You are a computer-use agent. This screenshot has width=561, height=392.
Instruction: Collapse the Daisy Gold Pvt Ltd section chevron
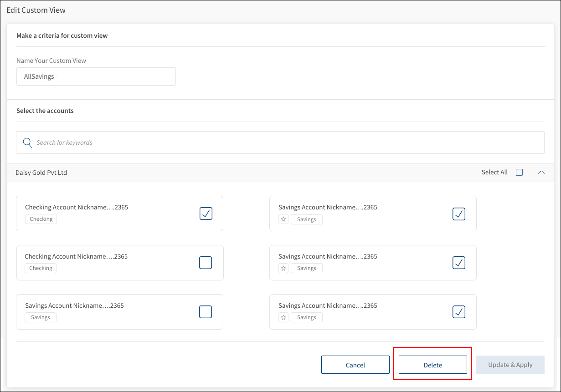(541, 173)
